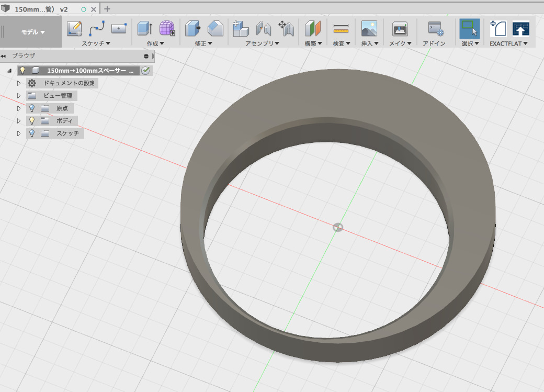Collapse the root component tree node
544x392 pixels.
coord(9,71)
